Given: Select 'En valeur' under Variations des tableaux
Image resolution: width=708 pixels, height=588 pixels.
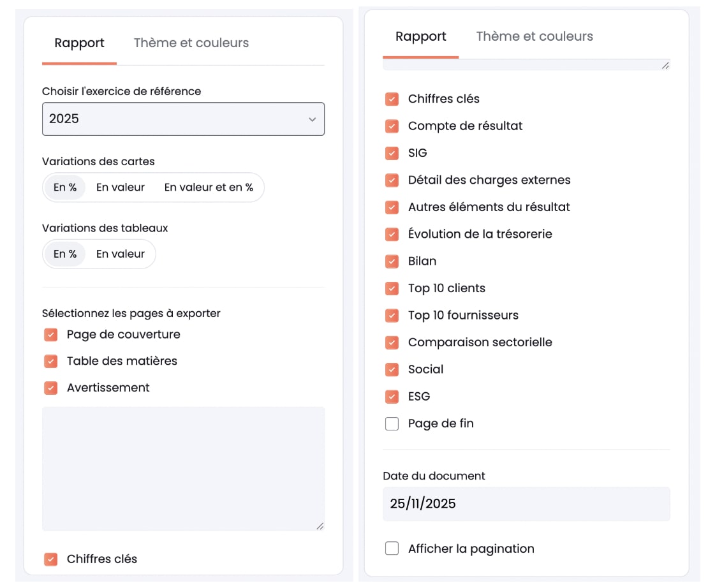Looking at the screenshot, I should pyautogui.click(x=121, y=254).
